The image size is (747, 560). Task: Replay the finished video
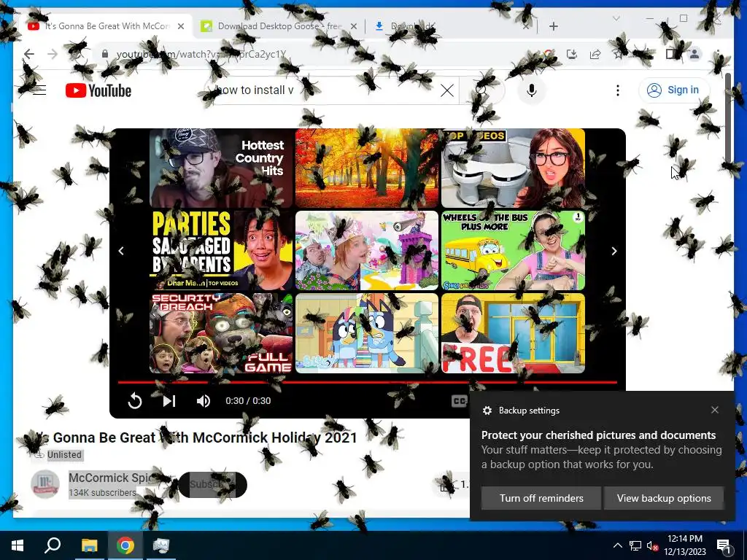[x=135, y=401]
